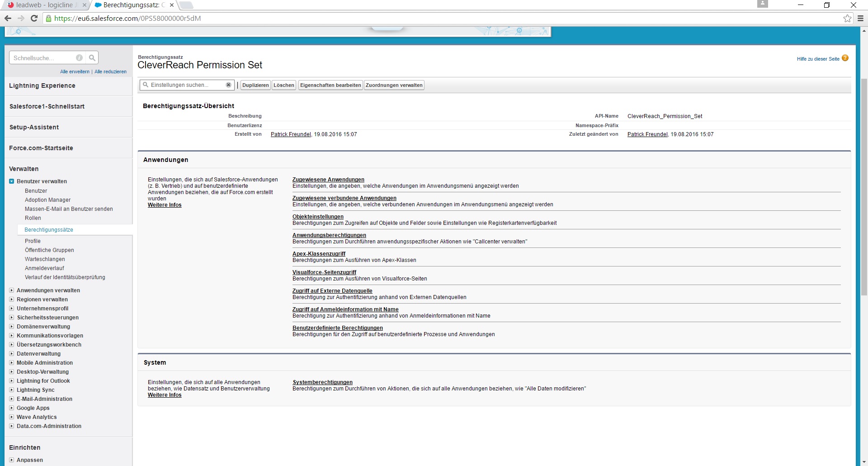Open Objekteinstellungen link
Screen dimensions: 868x466
[318, 217]
